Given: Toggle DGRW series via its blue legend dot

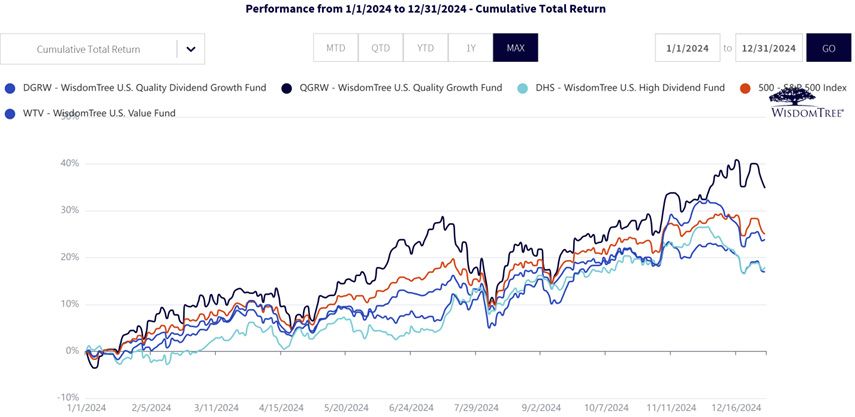Looking at the screenshot, I should [x=9, y=88].
